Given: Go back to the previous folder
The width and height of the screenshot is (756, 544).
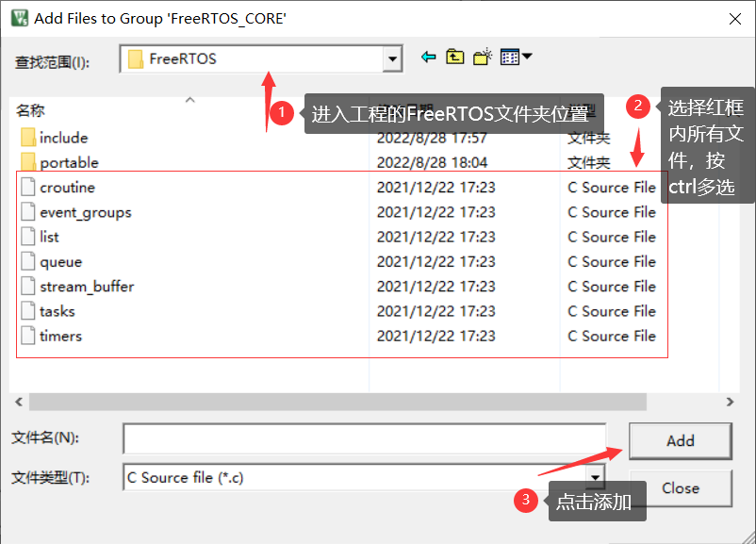Looking at the screenshot, I should coord(428,58).
